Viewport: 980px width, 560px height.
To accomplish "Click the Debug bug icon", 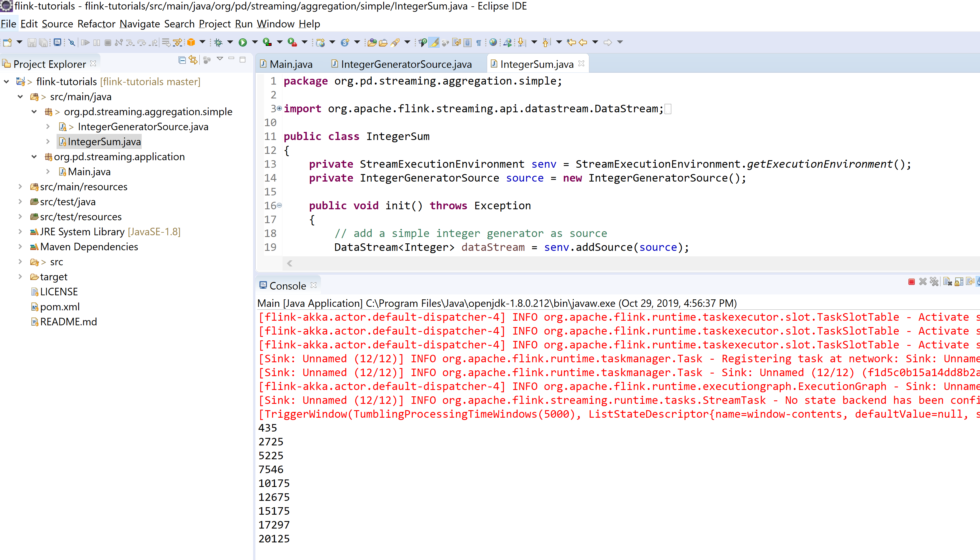I will pos(218,42).
